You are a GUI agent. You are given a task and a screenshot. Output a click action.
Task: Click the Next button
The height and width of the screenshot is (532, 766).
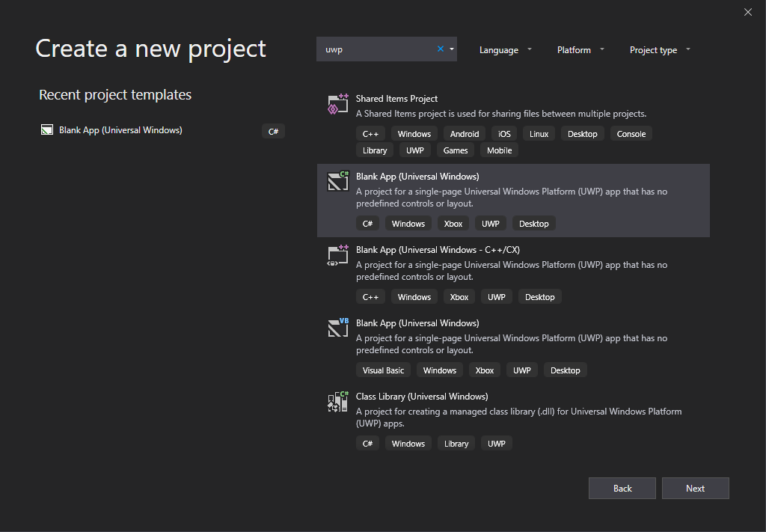[695, 488]
